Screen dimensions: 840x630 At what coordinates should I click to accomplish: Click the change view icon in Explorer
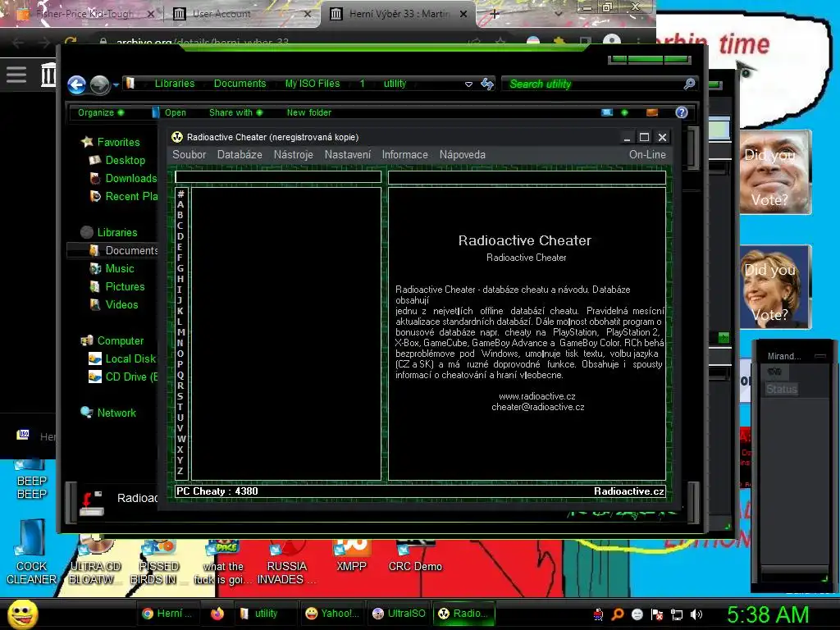pos(607,112)
